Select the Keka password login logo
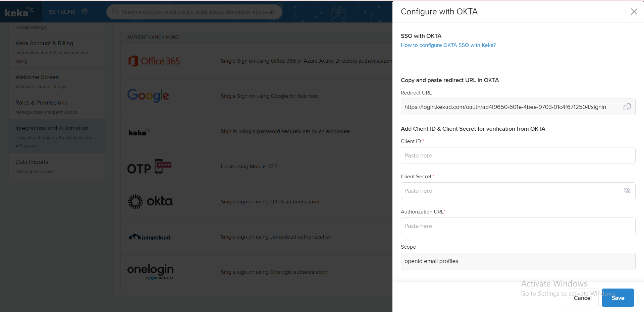Screen dimensions: 644x312 139,132
